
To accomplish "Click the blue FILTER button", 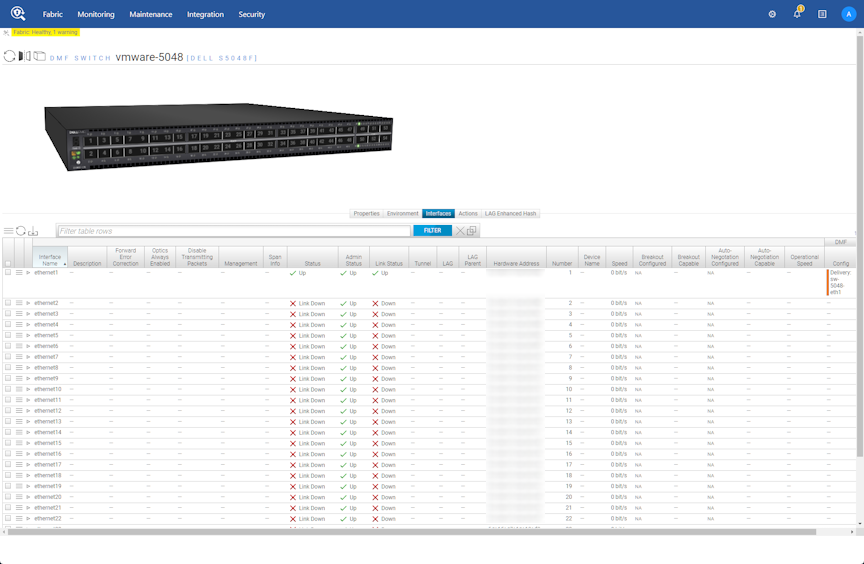I will [x=433, y=231].
